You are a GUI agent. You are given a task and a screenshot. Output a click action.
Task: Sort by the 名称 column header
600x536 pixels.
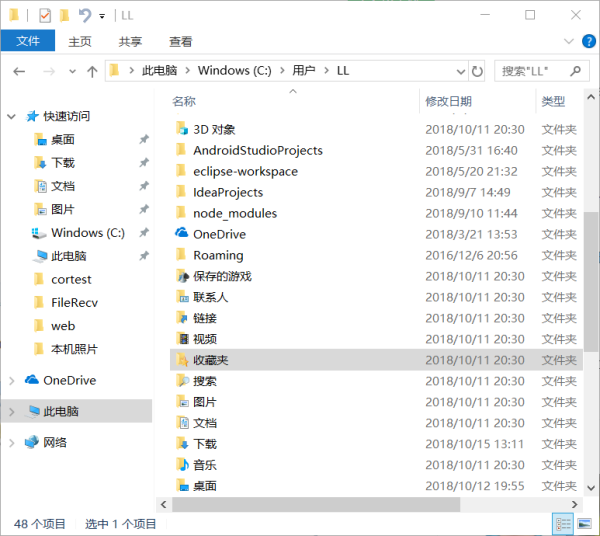pyautogui.click(x=184, y=101)
